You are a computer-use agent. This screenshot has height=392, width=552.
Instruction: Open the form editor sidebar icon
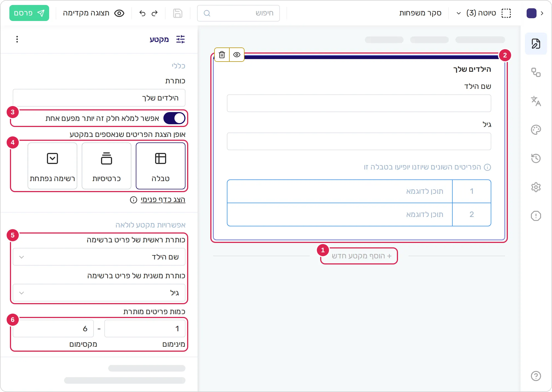click(536, 44)
